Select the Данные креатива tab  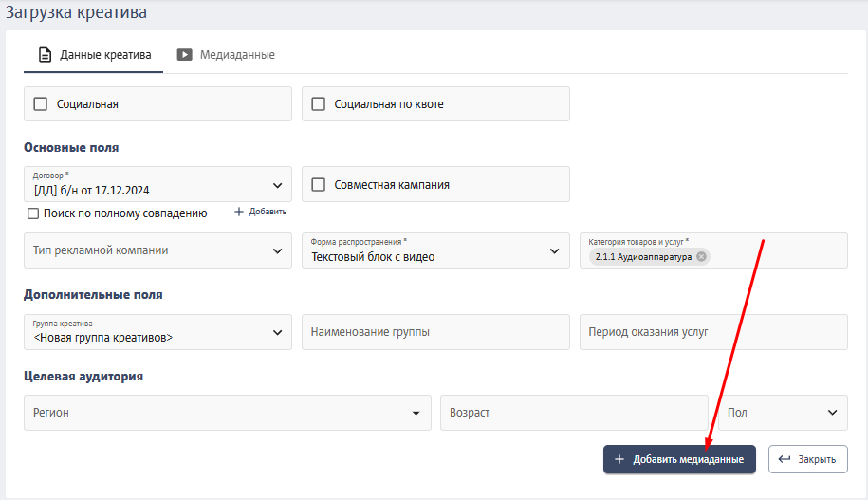coord(94,55)
